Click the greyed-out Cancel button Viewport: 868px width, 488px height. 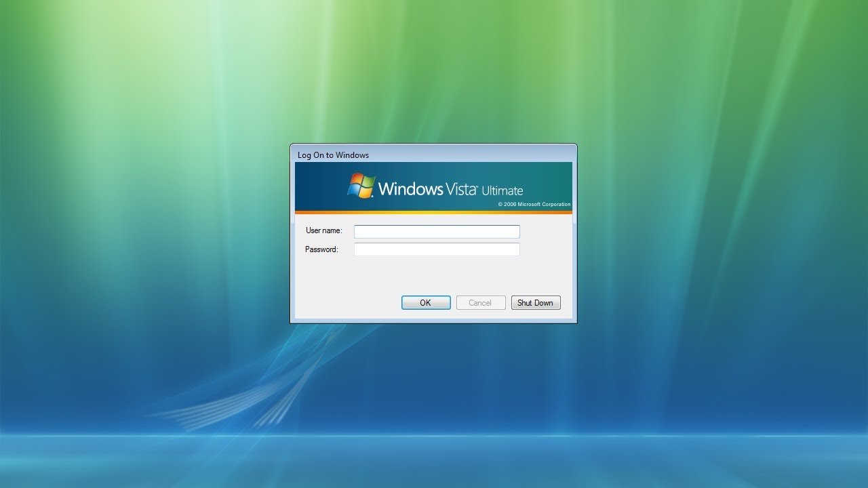481,303
